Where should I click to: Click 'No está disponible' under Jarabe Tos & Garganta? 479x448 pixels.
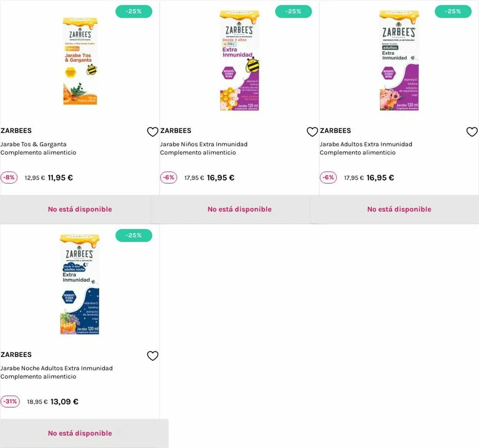tap(80, 209)
